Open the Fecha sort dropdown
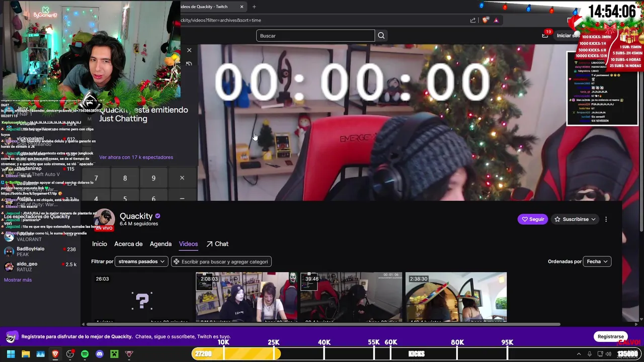The height and width of the screenshot is (362, 644). [x=597, y=261]
